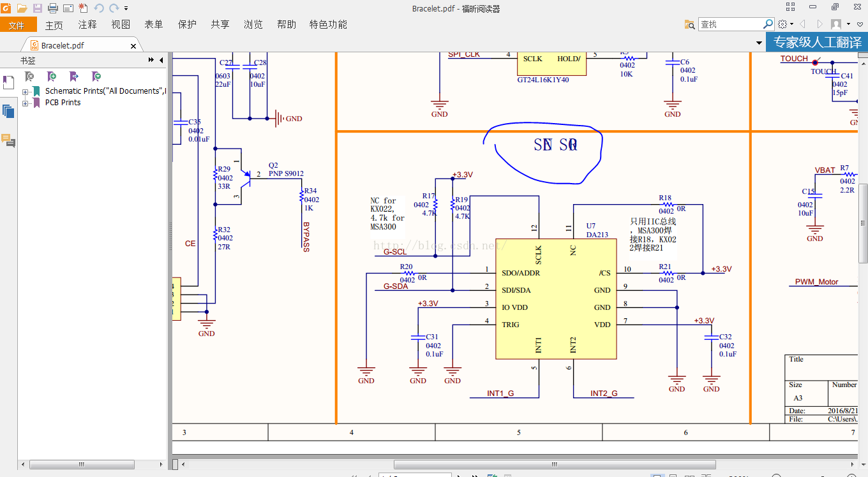Select the Schematic Prints bookmark entry
This screenshot has height=477, width=868.
point(105,91)
